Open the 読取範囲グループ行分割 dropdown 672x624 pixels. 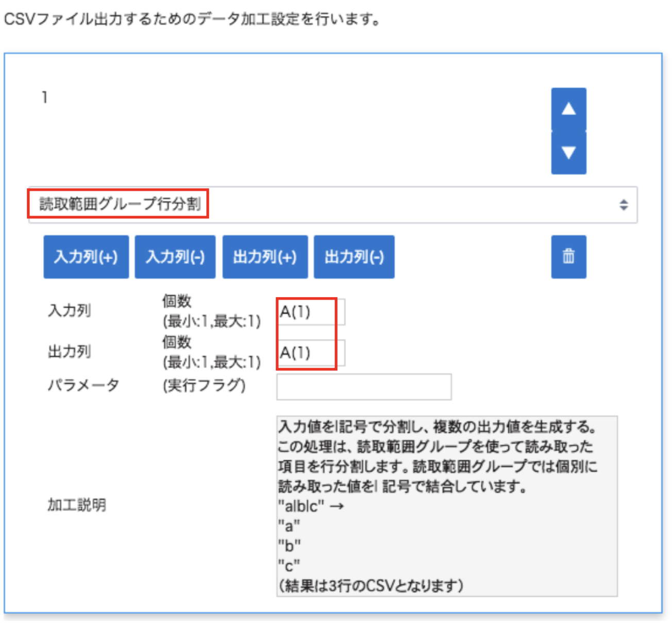click(330, 205)
